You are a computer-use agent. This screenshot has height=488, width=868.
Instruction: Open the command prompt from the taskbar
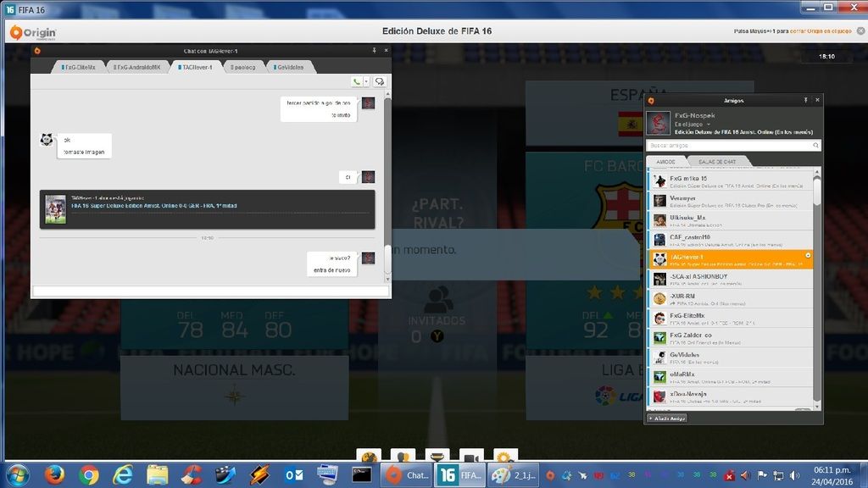click(x=361, y=475)
